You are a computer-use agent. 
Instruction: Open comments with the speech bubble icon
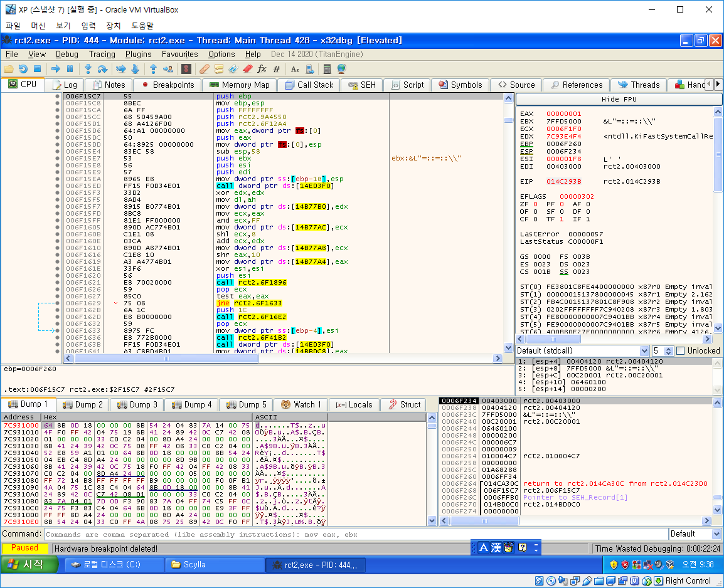pyautogui.click(x=219, y=69)
